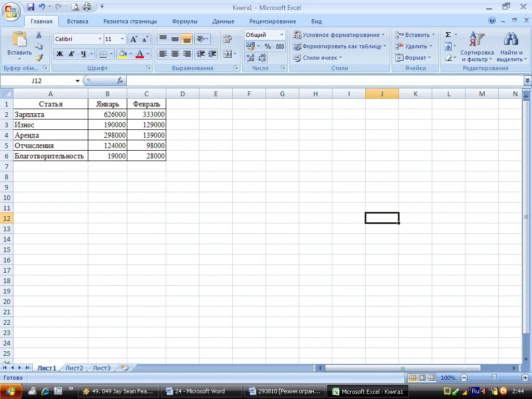Save workbook via quick access toolbar

(x=31, y=6)
